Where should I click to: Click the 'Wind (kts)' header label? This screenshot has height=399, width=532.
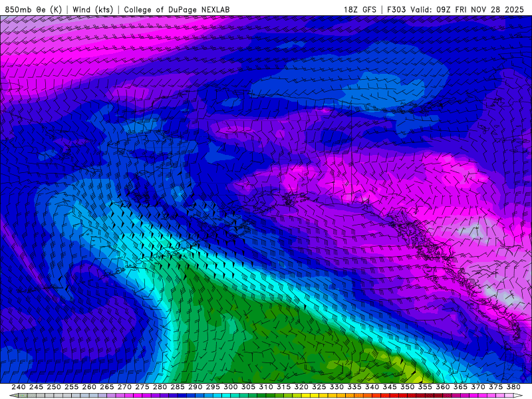point(92,9)
